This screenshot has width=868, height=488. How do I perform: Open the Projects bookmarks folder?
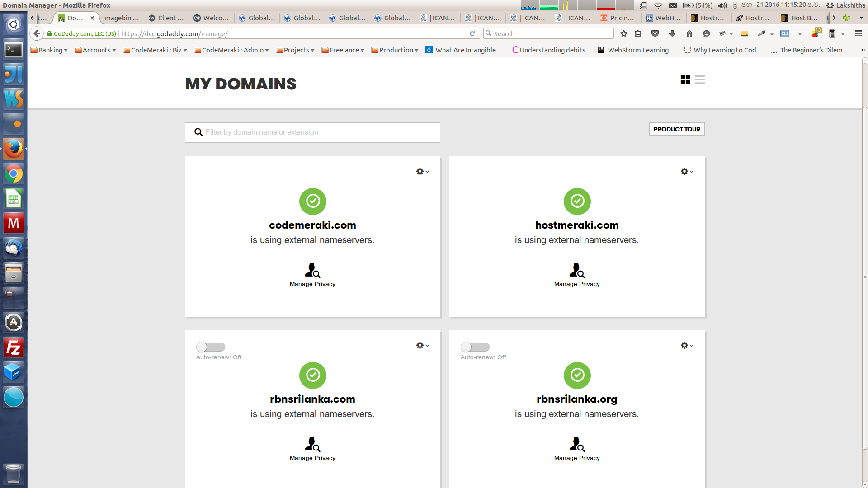click(x=295, y=50)
